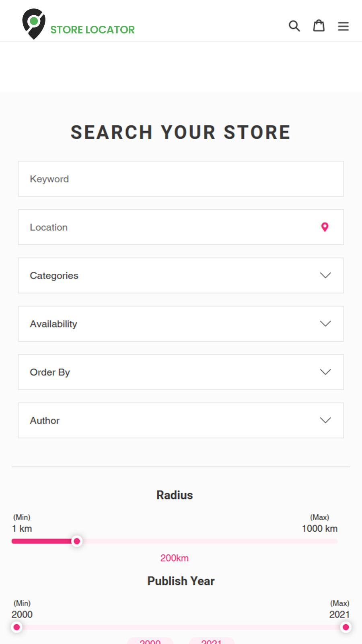The image size is (362, 644).
Task: Open the hamburger navigation menu
Action: click(343, 26)
